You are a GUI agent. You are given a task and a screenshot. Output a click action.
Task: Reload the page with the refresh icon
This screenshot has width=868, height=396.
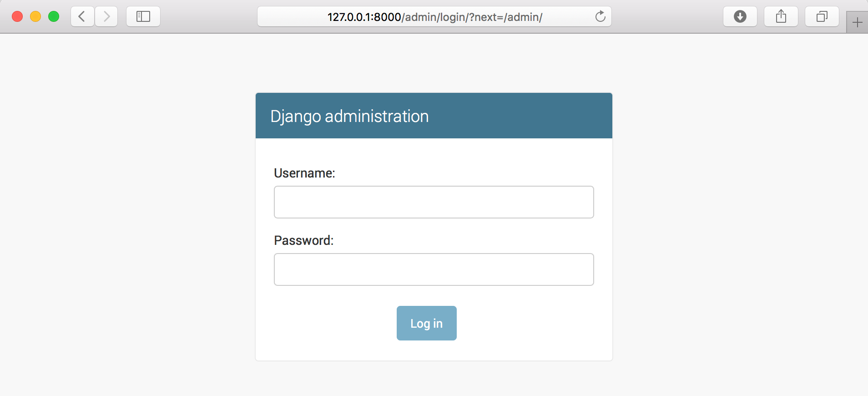click(601, 17)
